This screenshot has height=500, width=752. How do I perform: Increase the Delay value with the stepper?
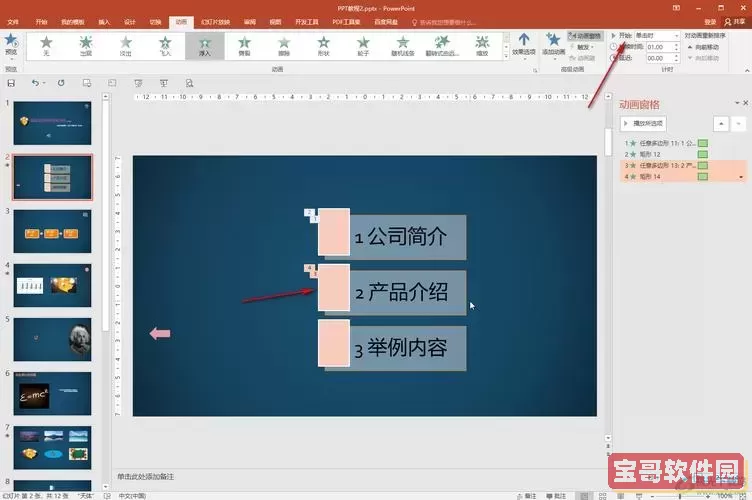[677, 56]
